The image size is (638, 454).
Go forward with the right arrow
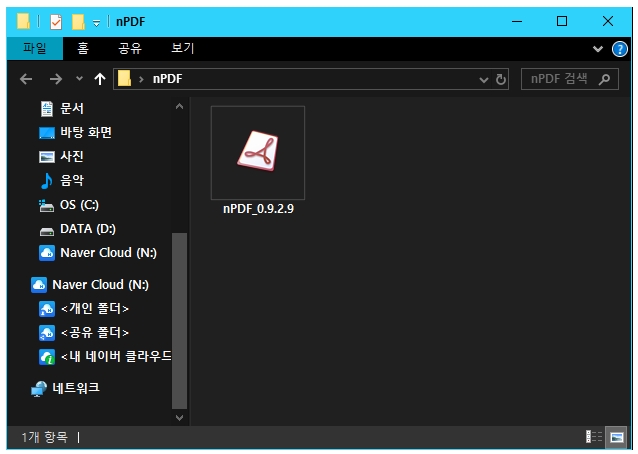(x=56, y=79)
